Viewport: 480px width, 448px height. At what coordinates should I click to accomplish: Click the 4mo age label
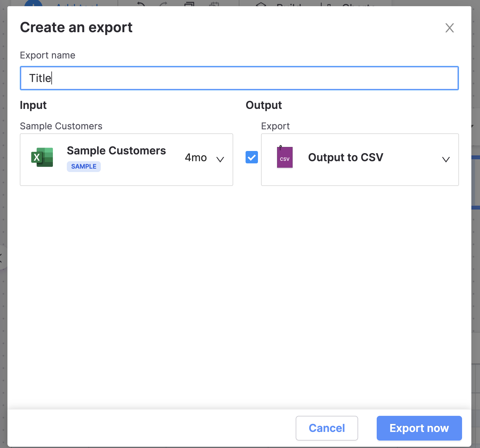196,158
